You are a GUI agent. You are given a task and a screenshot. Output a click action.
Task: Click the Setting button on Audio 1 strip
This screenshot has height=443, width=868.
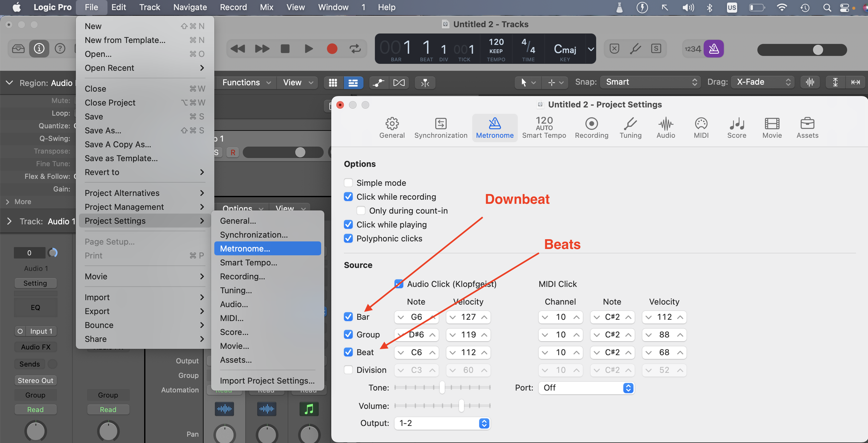pyautogui.click(x=35, y=283)
